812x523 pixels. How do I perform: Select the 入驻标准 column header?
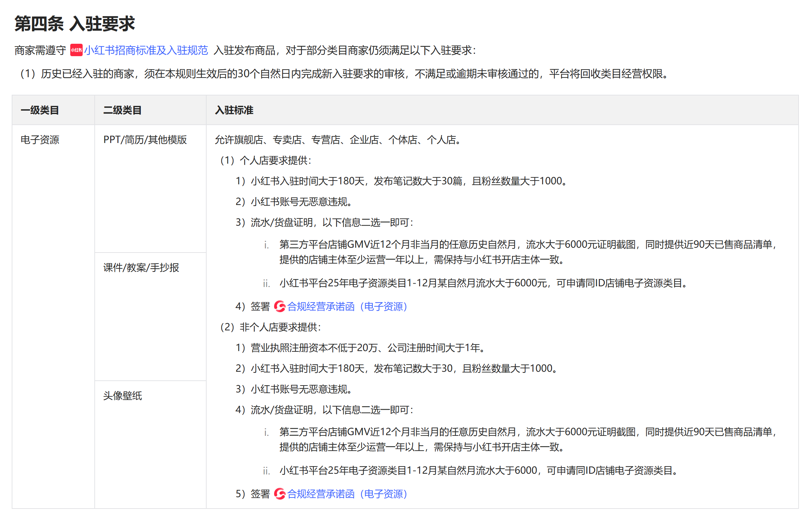[234, 110]
